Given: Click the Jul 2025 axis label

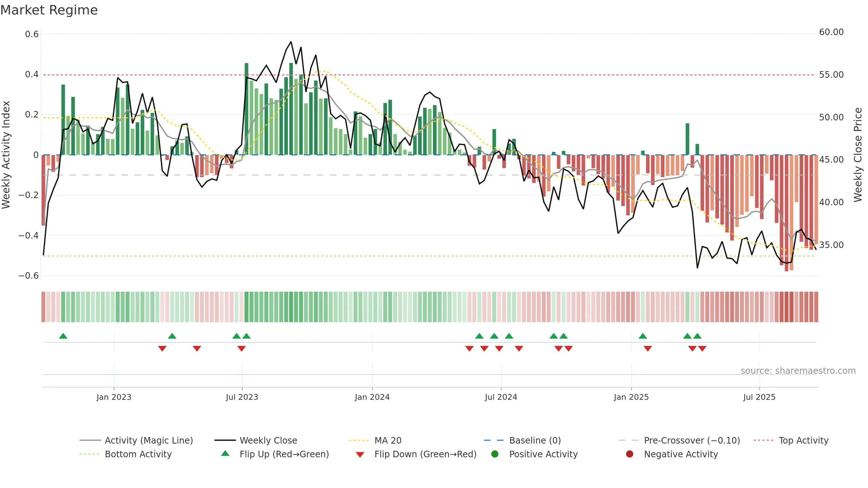Looking at the screenshot, I should [x=759, y=397].
